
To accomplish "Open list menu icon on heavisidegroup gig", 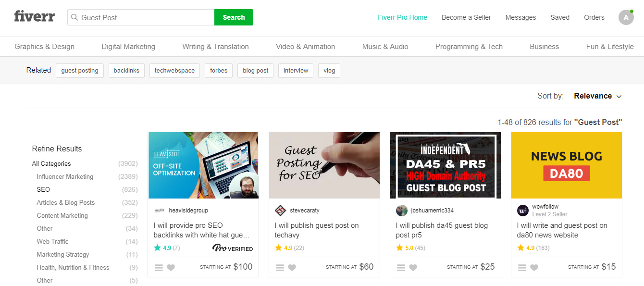I will coord(159,268).
